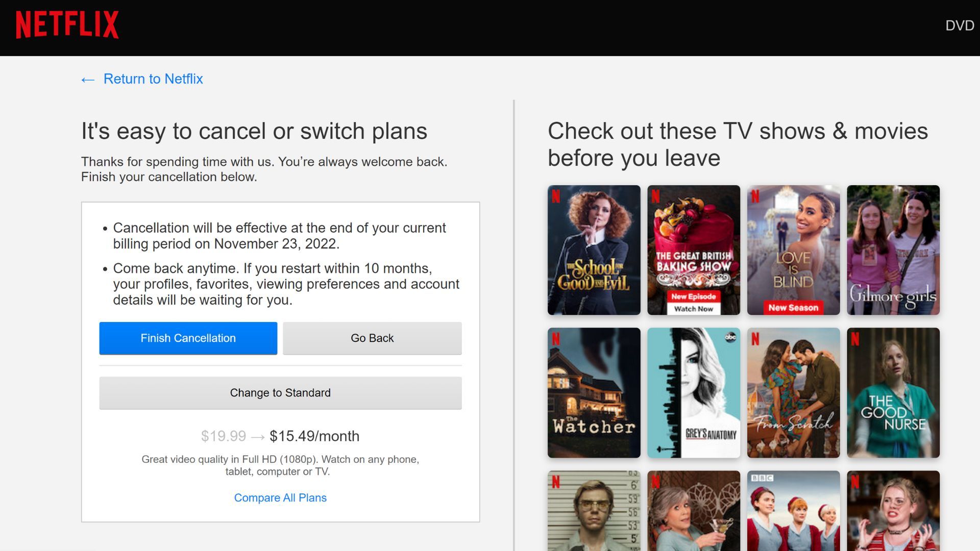Select Change to Standard plan option
Image resolution: width=980 pixels, height=551 pixels.
point(280,393)
